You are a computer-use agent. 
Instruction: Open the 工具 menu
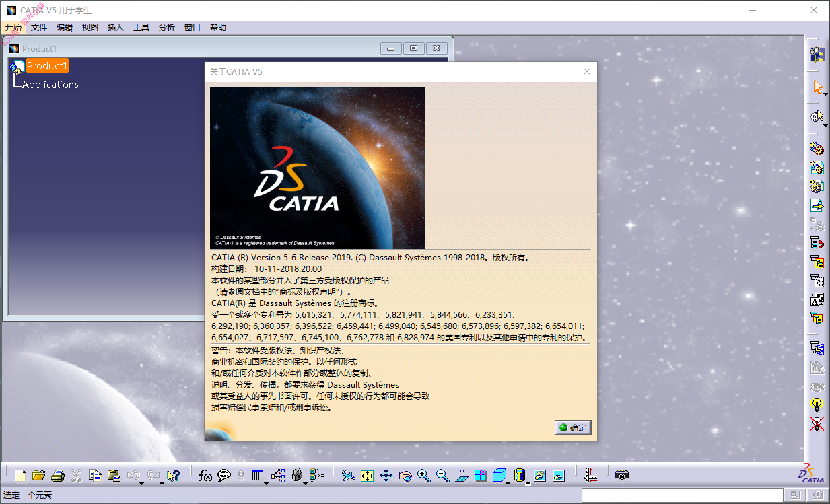click(x=141, y=28)
